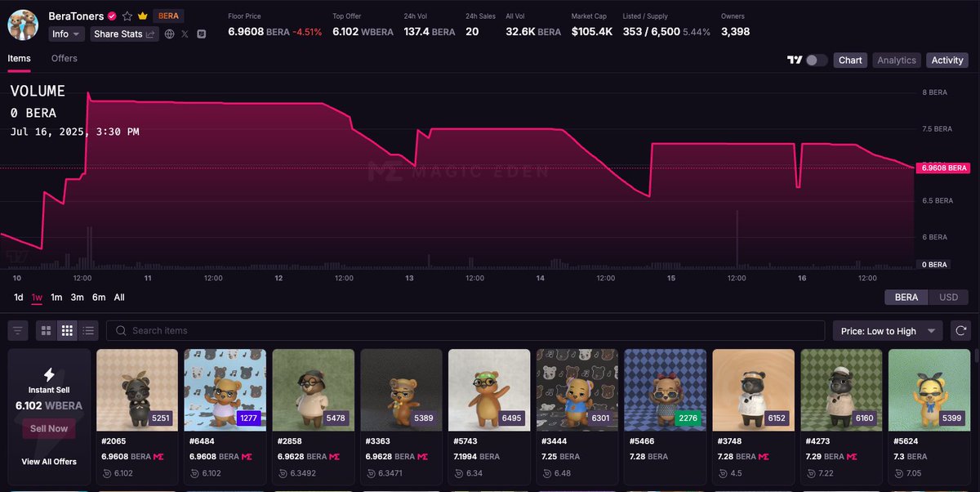The height and width of the screenshot is (492, 980).
Task: Switch to the Items tab
Action: 20,59
